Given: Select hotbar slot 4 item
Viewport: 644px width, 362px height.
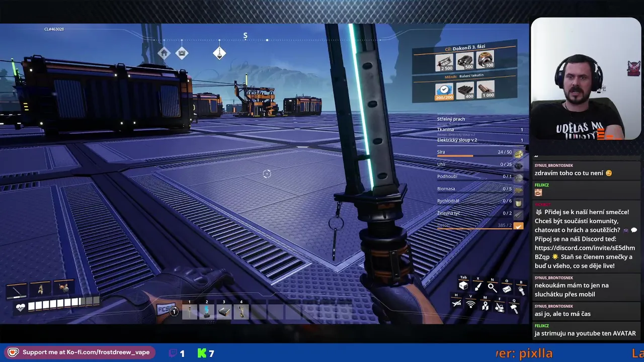Looking at the screenshot, I should (241, 312).
